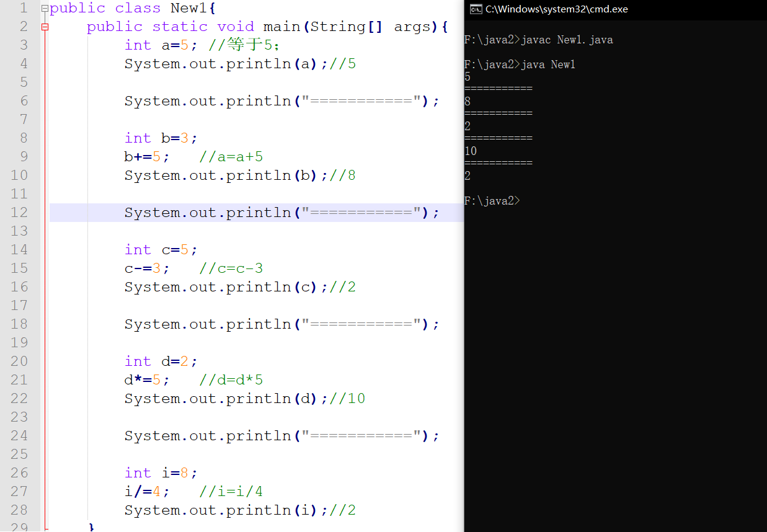Select line number 5 in the gutter

click(x=24, y=82)
